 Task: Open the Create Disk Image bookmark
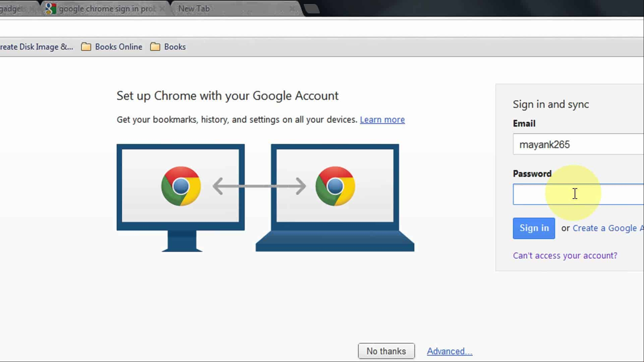36,47
